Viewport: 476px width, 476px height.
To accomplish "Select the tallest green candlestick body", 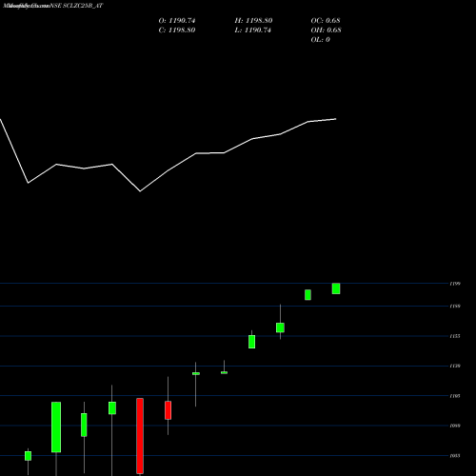I will [x=56, y=427].
